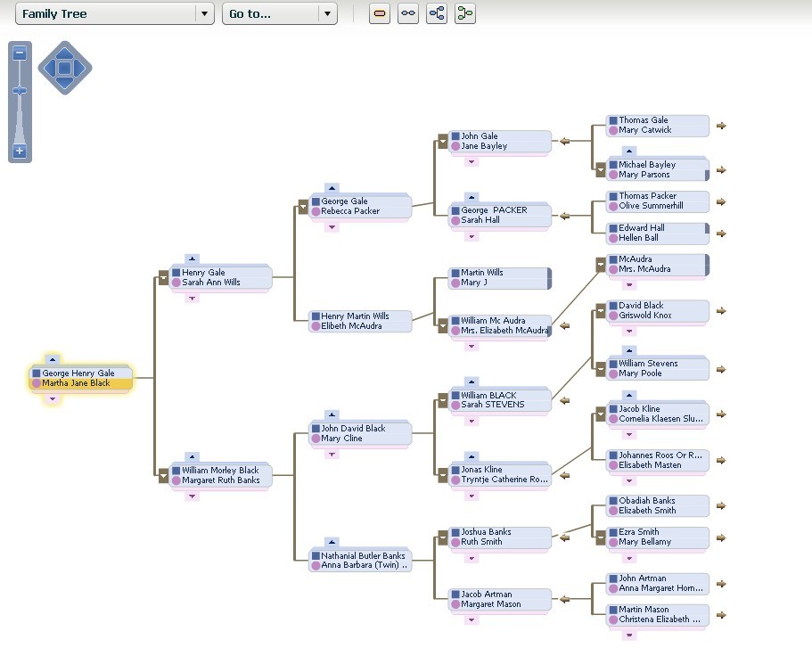Collapse the branch box left of David Black
812x648 pixels.
pos(600,311)
